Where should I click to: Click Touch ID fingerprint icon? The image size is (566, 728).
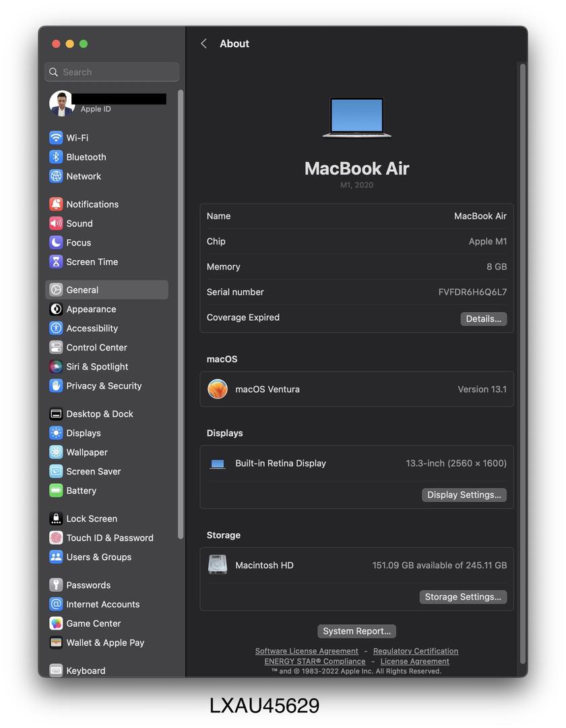[x=56, y=538]
